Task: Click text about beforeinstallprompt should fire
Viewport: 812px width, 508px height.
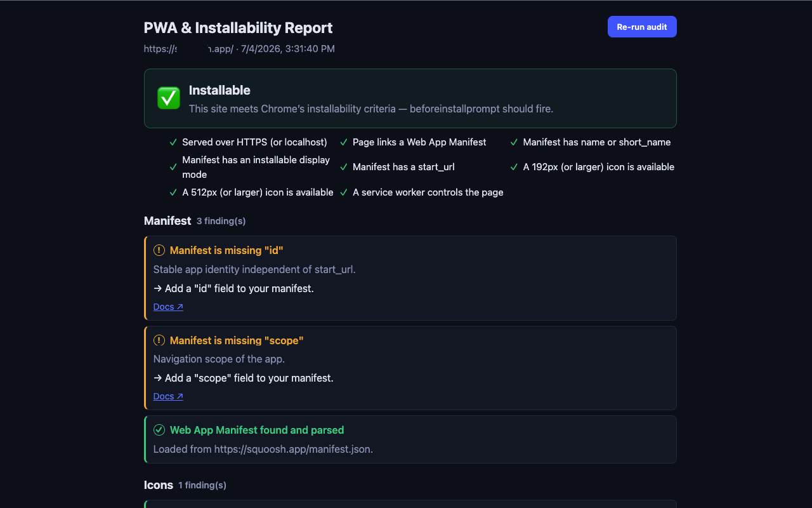Action: click(371, 109)
